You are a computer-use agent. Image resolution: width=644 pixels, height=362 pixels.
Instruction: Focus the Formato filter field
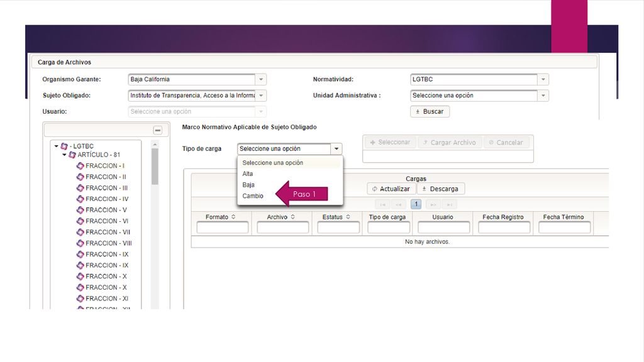pyautogui.click(x=222, y=228)
